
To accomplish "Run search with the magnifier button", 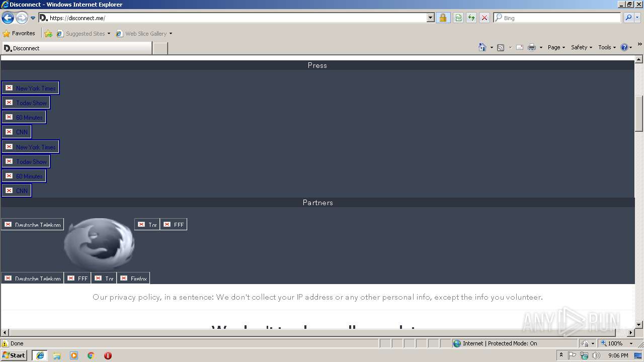I will 628,18.
